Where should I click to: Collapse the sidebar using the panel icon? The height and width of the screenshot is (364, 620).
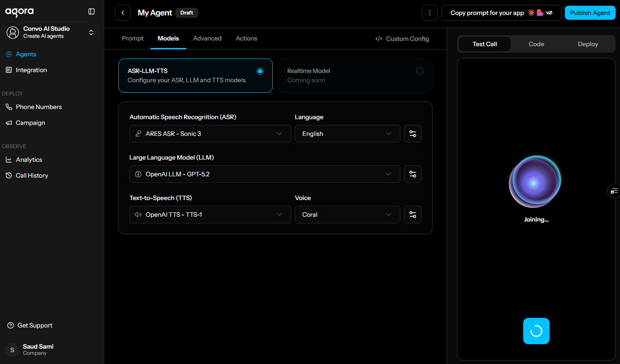click(91, 11)
